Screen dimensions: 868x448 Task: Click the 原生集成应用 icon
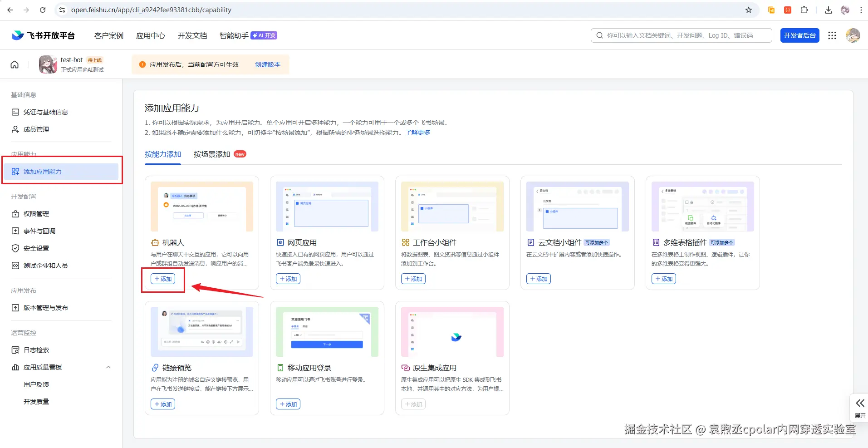pos(406,368)
